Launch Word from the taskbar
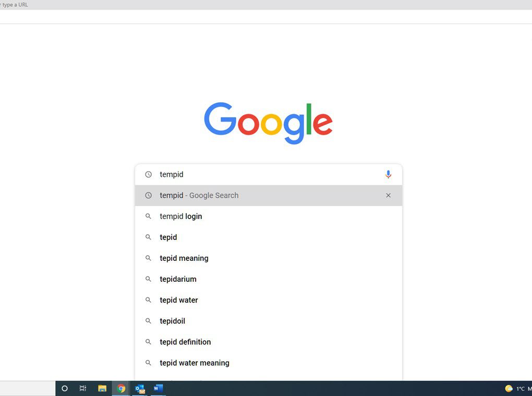This screenshot has width=532, height=396. 159,388
